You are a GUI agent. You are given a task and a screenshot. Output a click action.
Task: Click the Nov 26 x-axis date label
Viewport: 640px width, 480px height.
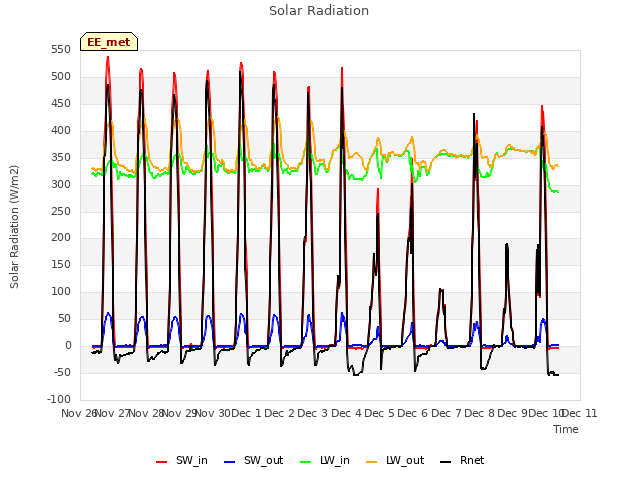click(78, 413)
